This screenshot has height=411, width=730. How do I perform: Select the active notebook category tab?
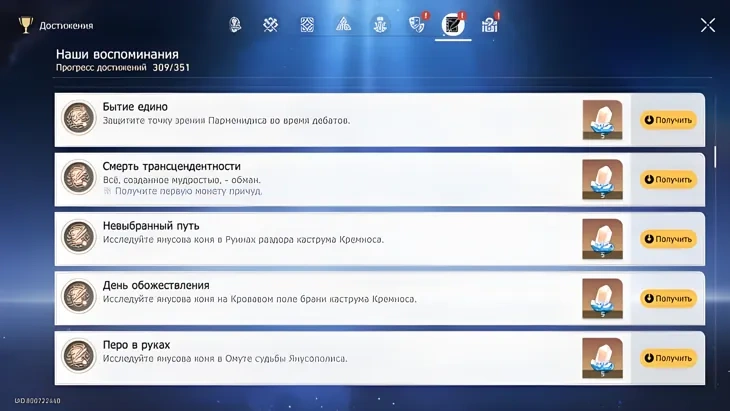(453, 25)
